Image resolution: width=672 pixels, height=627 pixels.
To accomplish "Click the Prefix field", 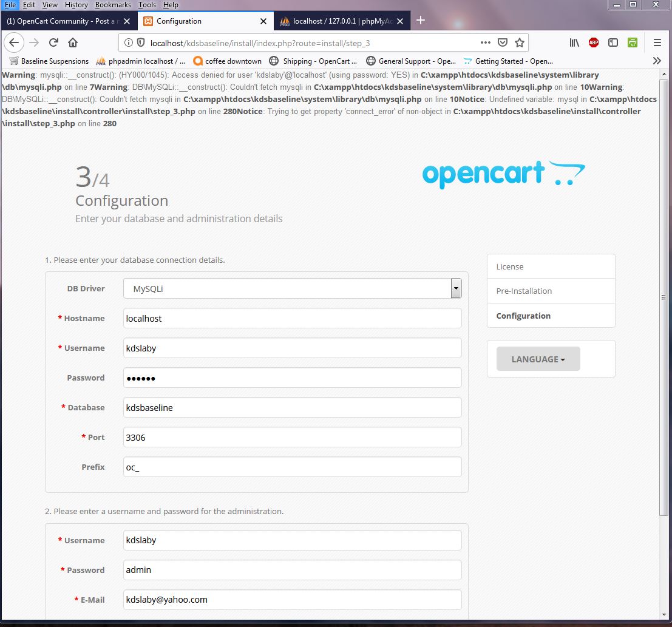I will click(292, 467).
